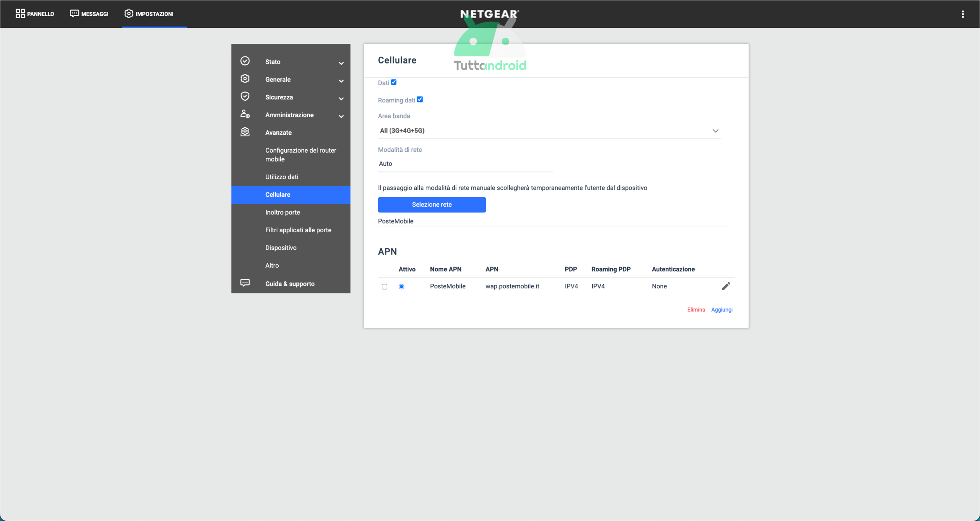Click the Roaming PDP column header
The width and height of the screenshot is (980, 521).
pyautogui.click(x=611, y=269)
